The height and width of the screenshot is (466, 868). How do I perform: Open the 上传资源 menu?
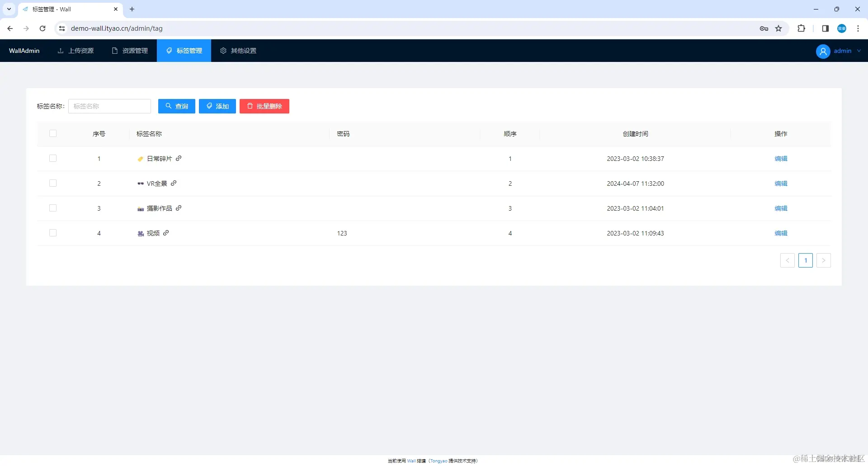[x=75, y=51]
